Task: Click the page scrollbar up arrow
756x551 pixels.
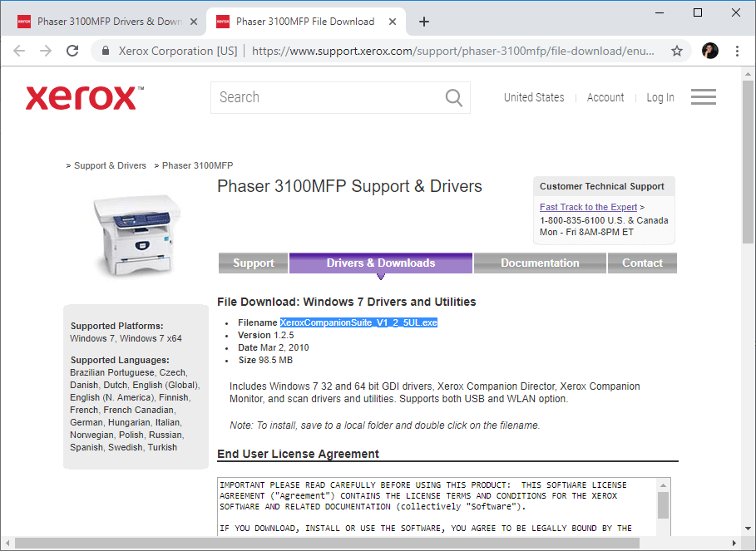Action: [x=748, y=74]
